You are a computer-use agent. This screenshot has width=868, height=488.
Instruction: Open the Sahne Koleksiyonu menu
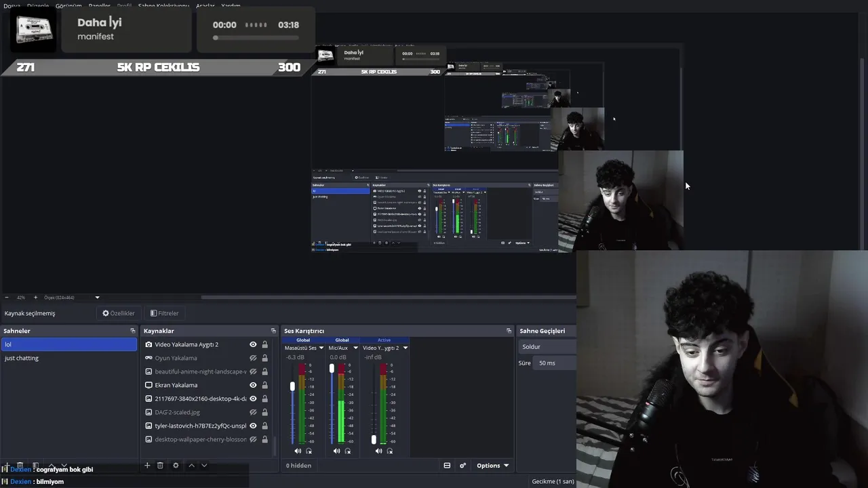[163, 5]
